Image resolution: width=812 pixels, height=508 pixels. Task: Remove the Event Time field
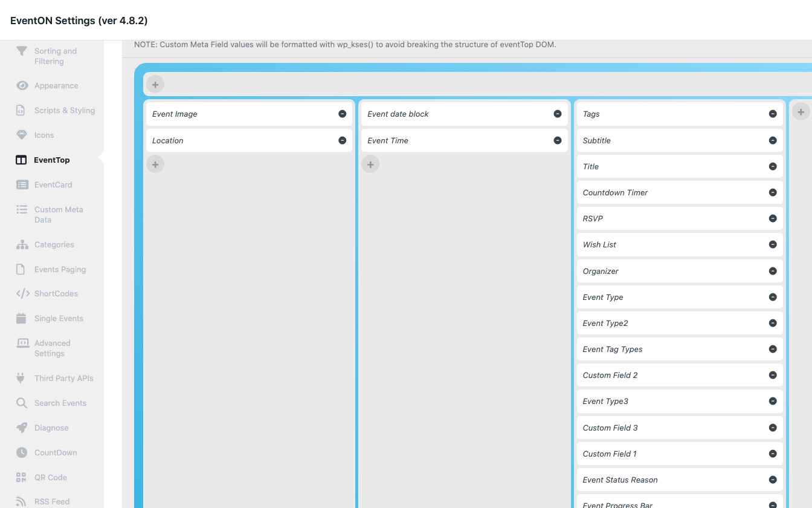tap(558, 140)
